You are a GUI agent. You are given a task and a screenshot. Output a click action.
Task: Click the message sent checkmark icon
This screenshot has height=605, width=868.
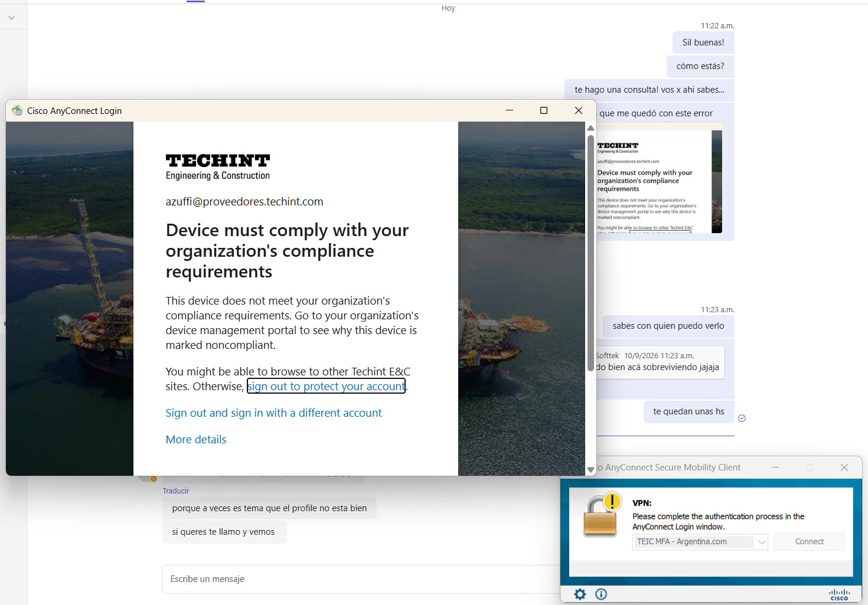742,418
